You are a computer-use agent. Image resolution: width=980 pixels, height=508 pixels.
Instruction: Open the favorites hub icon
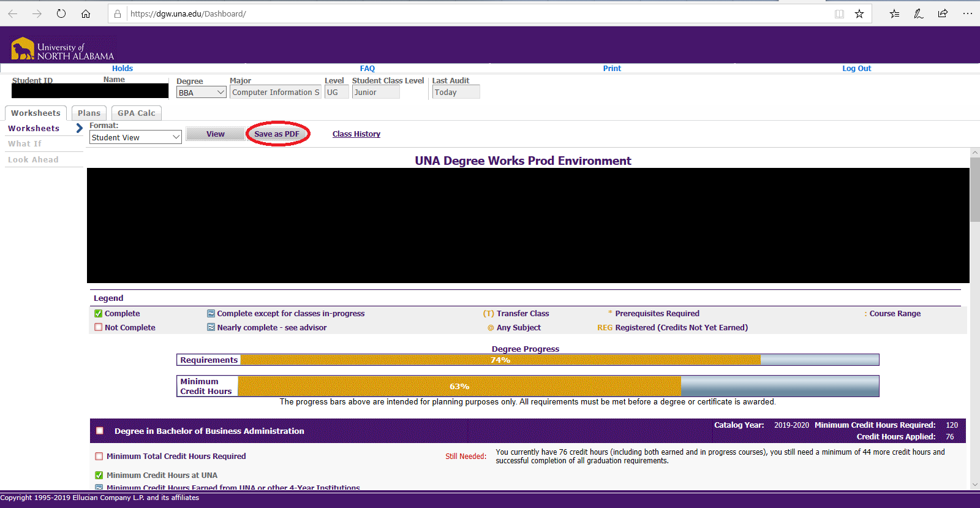point(894,13)
